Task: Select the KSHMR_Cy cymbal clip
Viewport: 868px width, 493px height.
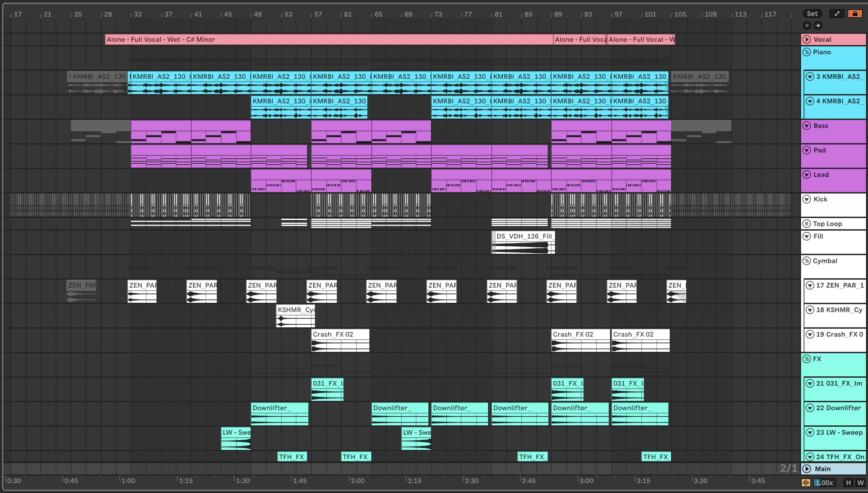Action: click(x=295, y=316)
